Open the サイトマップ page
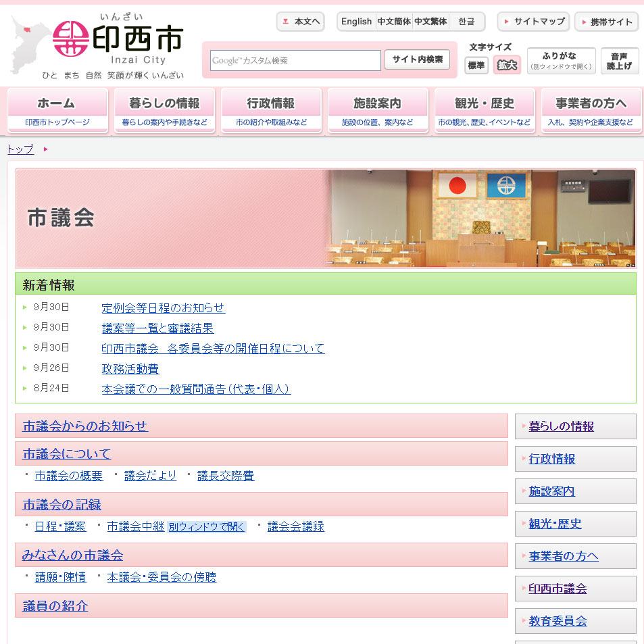 coord(533,22)
